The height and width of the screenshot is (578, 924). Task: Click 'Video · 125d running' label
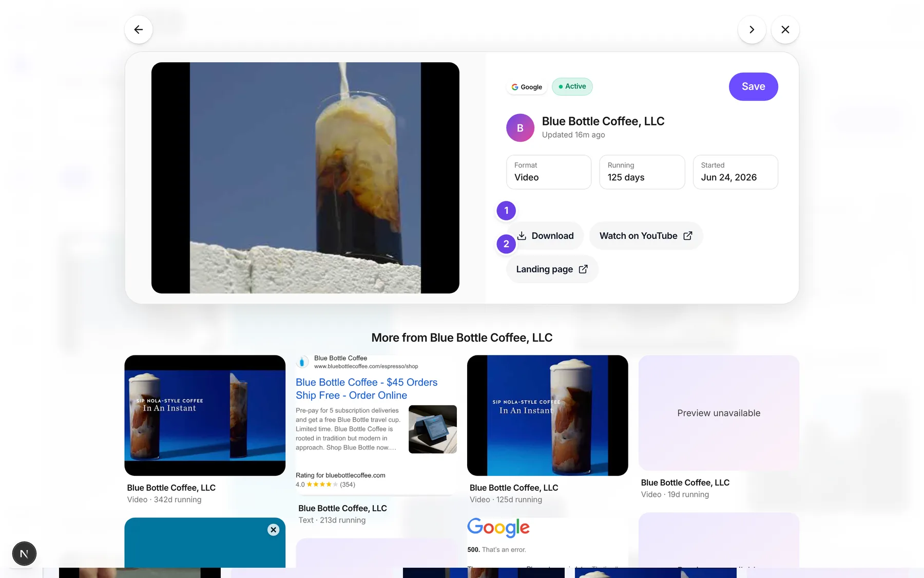coord(506,499)
